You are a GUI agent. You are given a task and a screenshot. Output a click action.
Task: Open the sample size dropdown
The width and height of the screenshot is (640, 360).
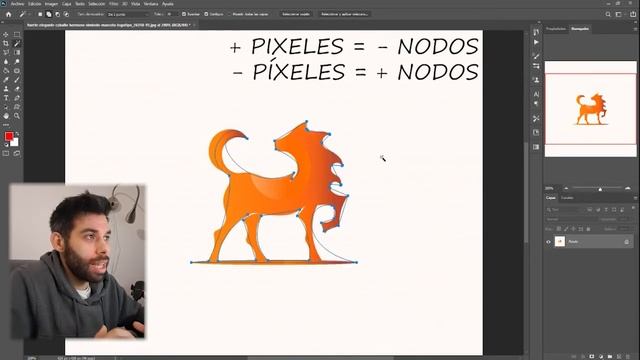click(x=128, y=14)
